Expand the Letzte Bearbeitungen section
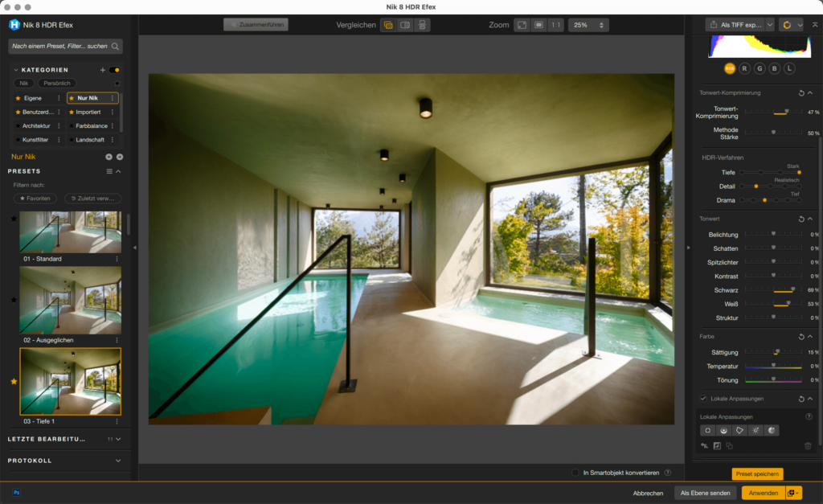The height and width of the screenshot is (504, 823). pos(118,440)
